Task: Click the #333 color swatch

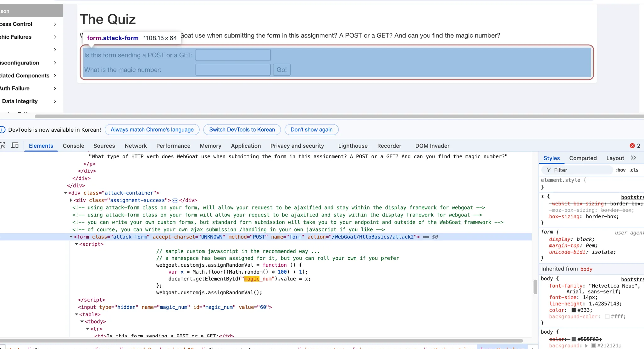Action: [574, 310]
